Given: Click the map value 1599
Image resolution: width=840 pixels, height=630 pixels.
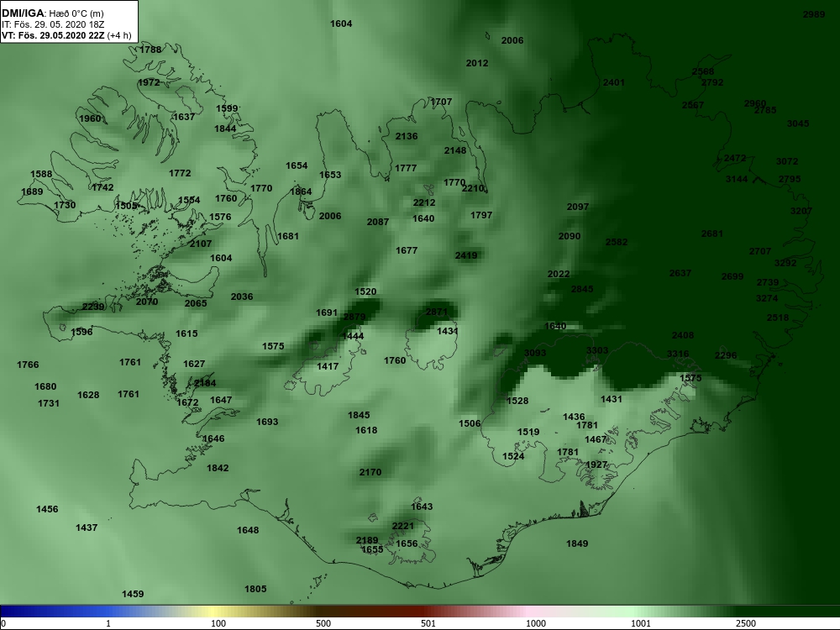Looking at the screenshot, I should tap(227, 108).
